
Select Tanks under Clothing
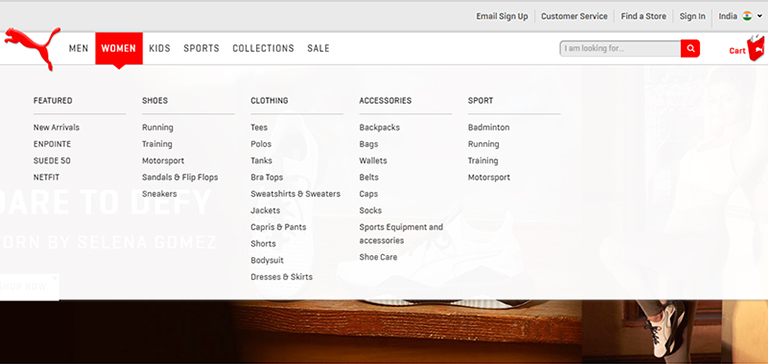click(262, 161)
